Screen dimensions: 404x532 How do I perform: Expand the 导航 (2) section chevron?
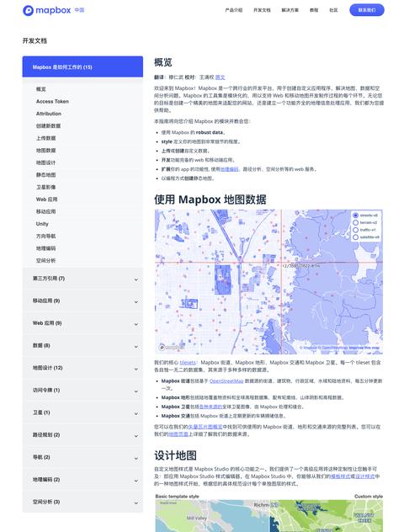click(x=136, y=459)
